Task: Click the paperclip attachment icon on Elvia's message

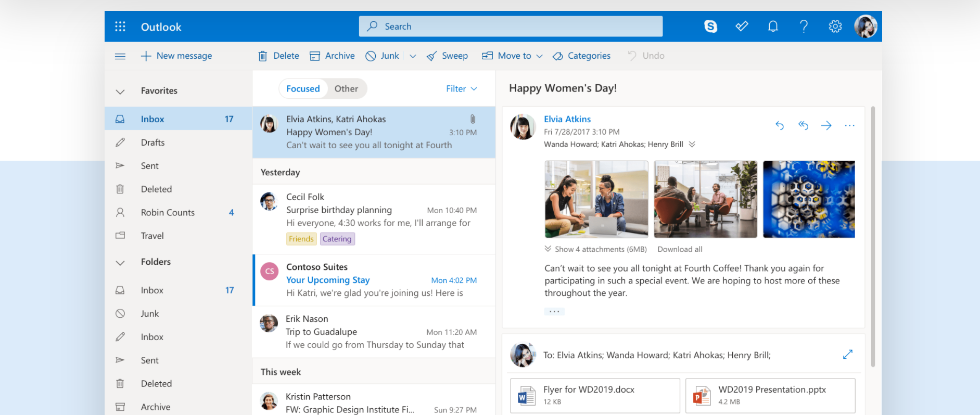Action: pos(473,119)
